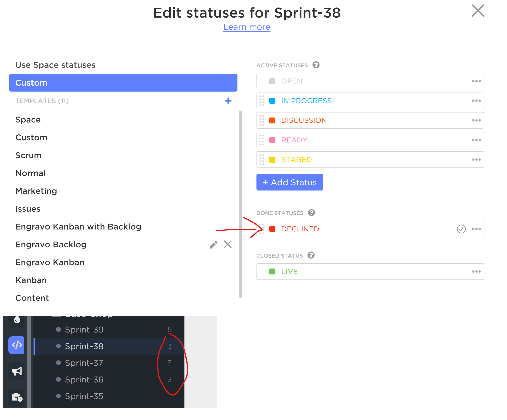The width and height of the screenshot is (507, 420).
Task: Open the Learn more link
Action: click(246, 27)
